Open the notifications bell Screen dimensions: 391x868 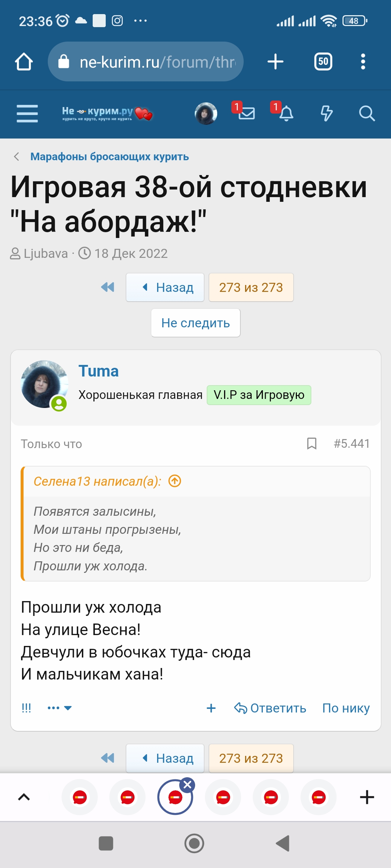286,114
